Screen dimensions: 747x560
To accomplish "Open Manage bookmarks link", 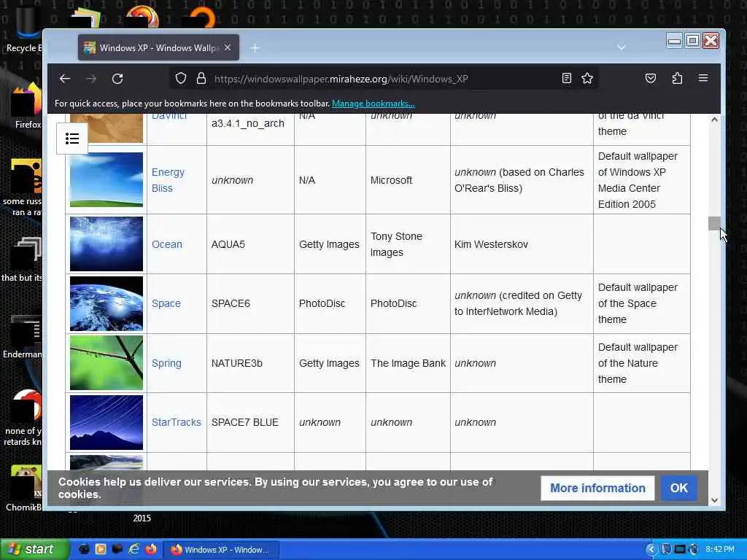I will 373,104.
